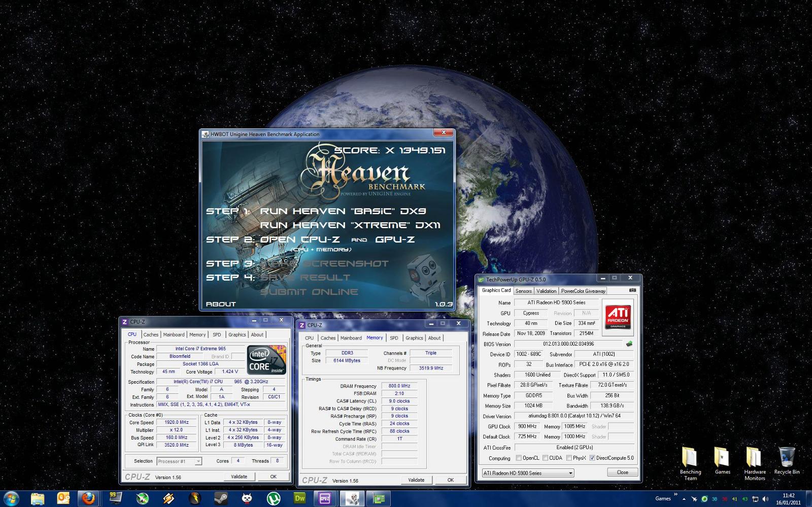This screenshot has height=507, width=812.
Task: Switch to Caches tab in CPU-Z processor window
Action: tap(151, 334)
